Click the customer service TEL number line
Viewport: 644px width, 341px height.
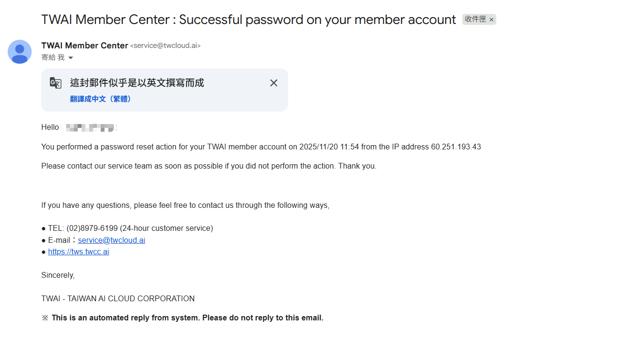[130, 228]
